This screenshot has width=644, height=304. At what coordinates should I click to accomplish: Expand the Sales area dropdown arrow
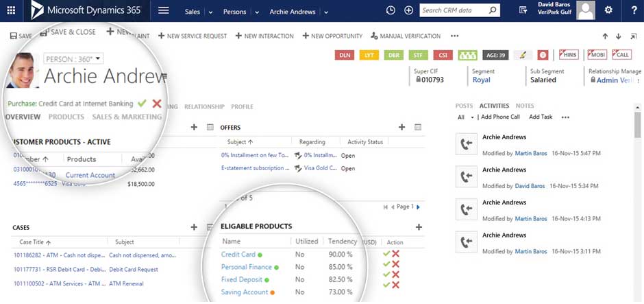[210, 12]
